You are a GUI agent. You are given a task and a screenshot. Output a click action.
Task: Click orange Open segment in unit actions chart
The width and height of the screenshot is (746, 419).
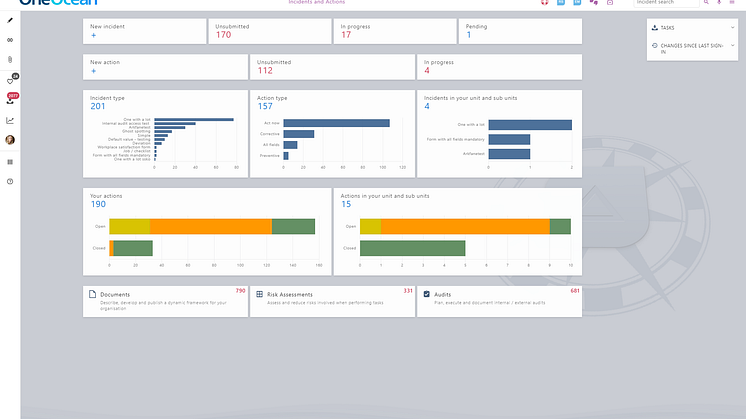[465, 226]
